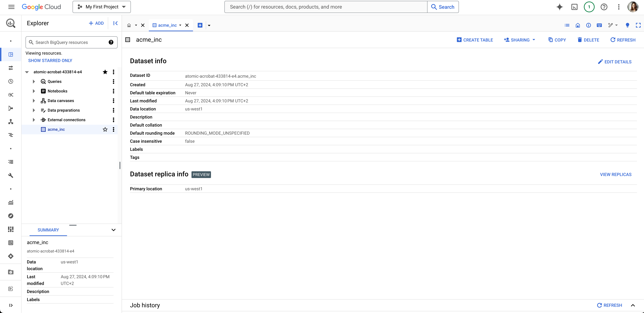Open Data transfers sidebar icon
644x313 pixels.
click(11, 68)
